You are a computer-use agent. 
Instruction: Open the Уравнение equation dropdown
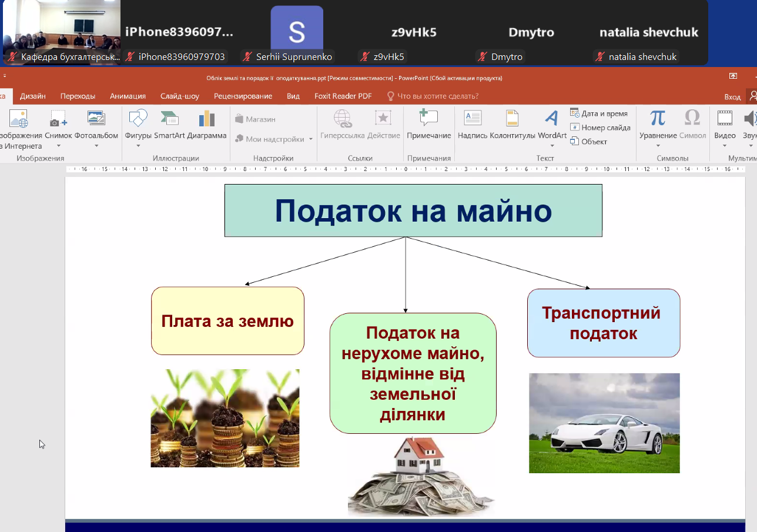point(658,146)
